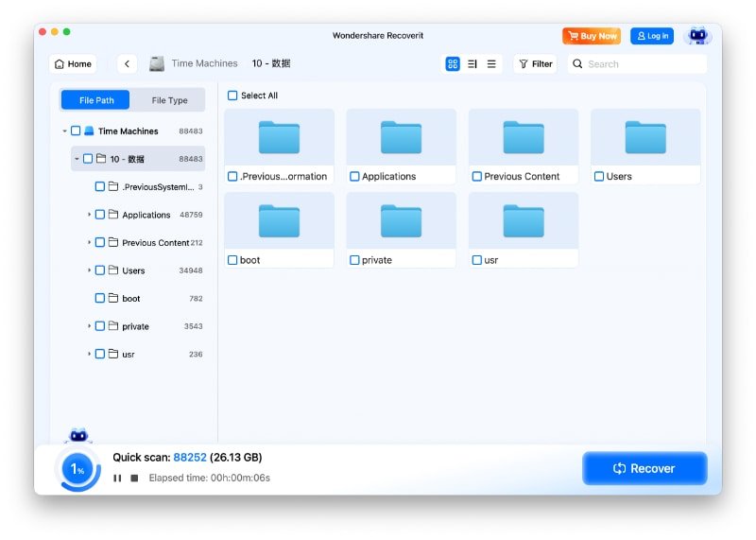Check the .PreviousSystemI... tree checkbox
This screenshot has height=540, width=756.
click(100, 186)
